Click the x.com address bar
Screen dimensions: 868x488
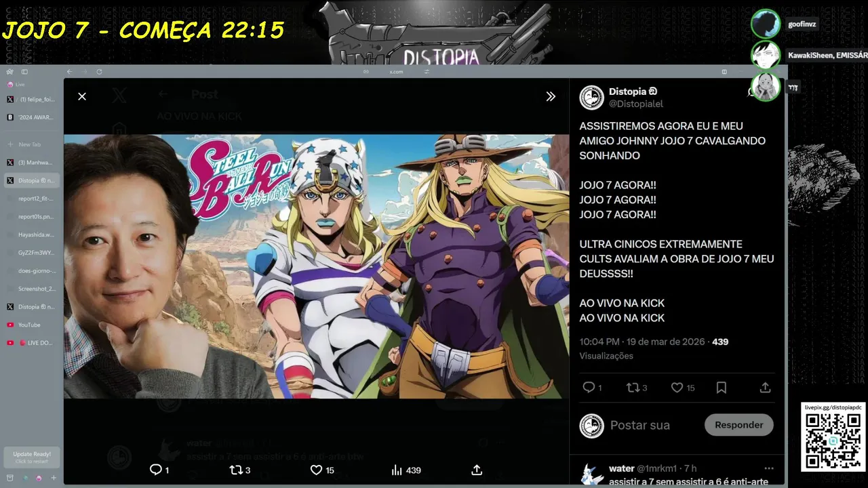pyautogui.click(x=397, y=72)
